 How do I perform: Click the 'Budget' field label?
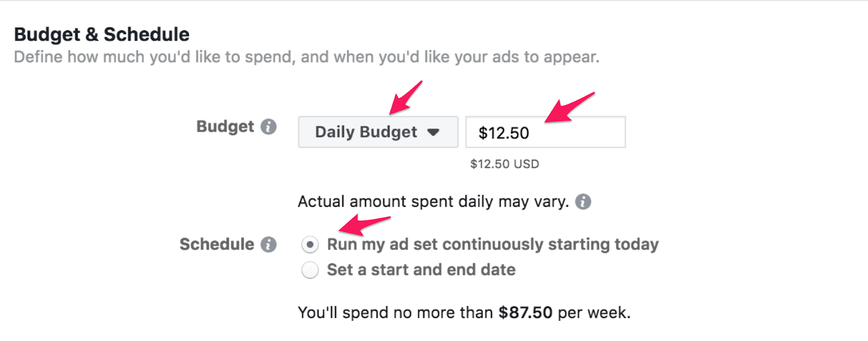pyautogui.click(x=225, y=127)
